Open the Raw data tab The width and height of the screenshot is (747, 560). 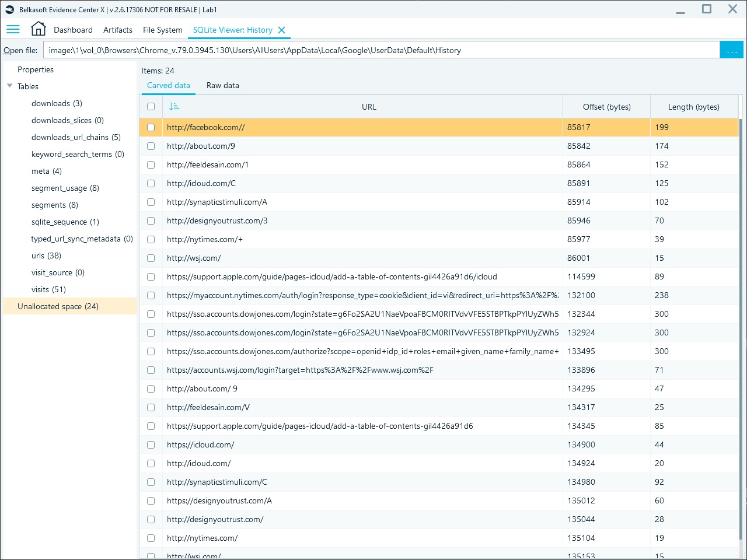[223, 85]
